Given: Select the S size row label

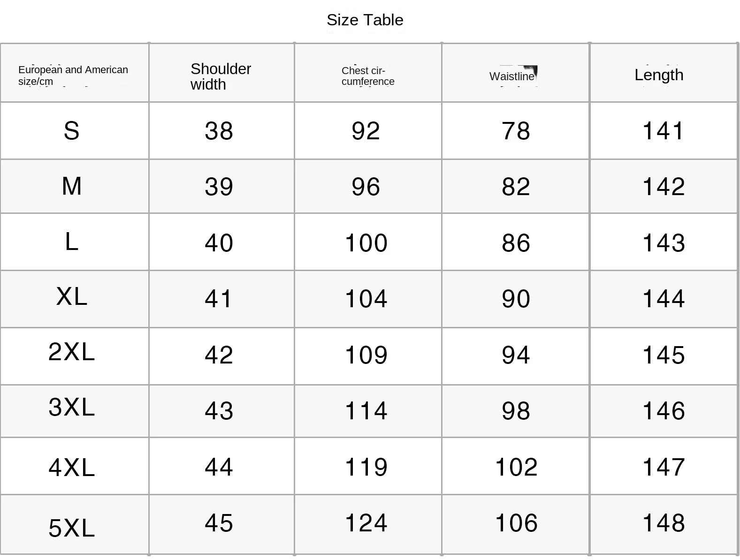Looking at the screenshot, I should [x=71, y=131].
